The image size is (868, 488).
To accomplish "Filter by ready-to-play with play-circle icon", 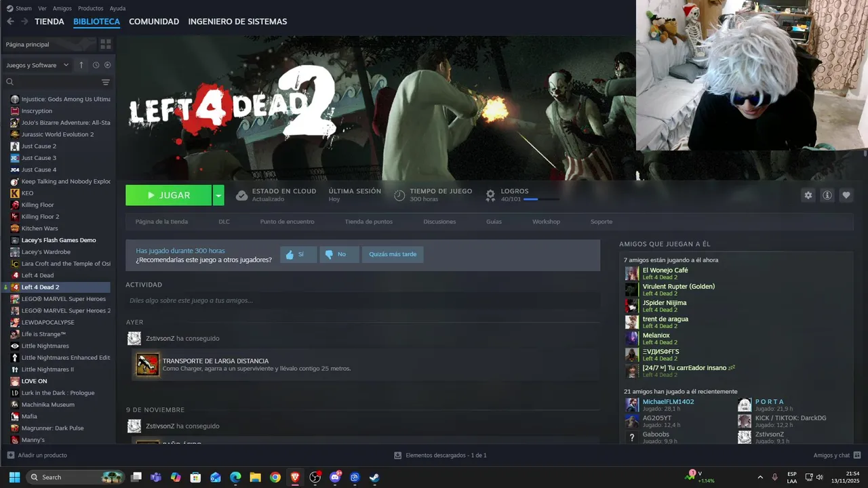I will [x=107, y=65].
